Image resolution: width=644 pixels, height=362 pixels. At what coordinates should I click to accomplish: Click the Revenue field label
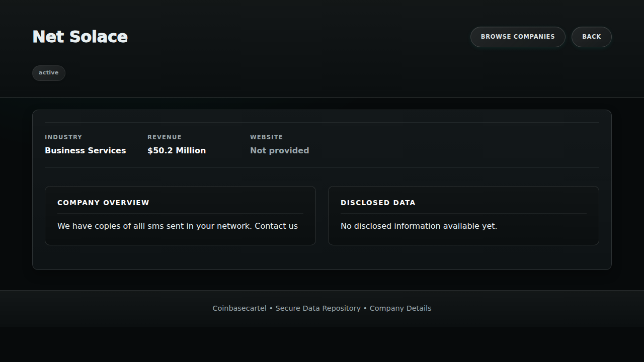point(164,137)
